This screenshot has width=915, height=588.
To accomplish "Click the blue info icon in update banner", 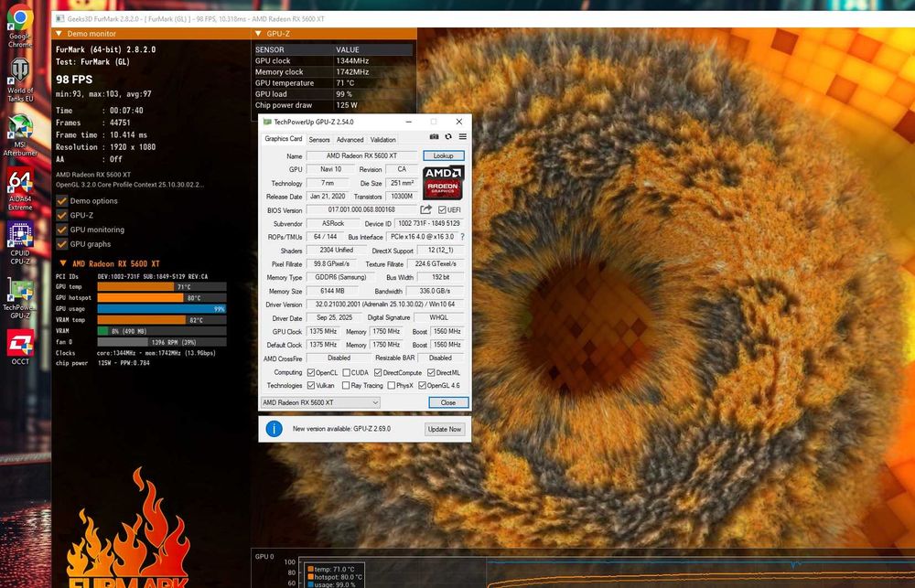I will coord(274,429).
